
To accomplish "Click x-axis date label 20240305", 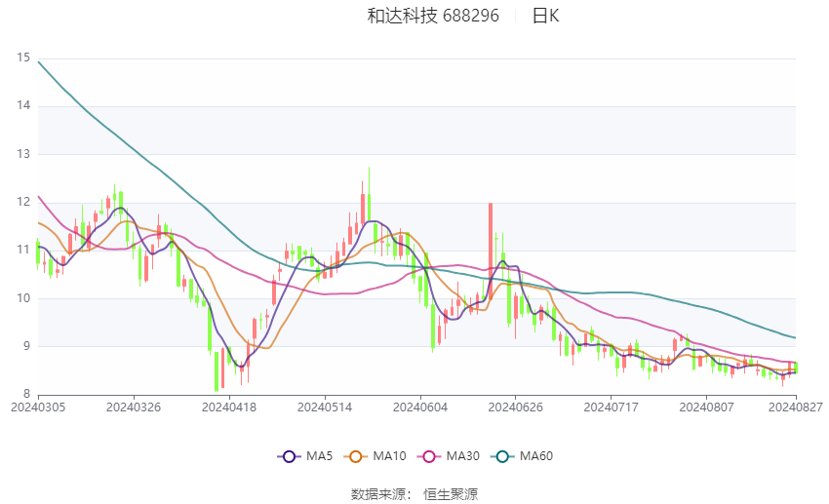I will [38, 407].
